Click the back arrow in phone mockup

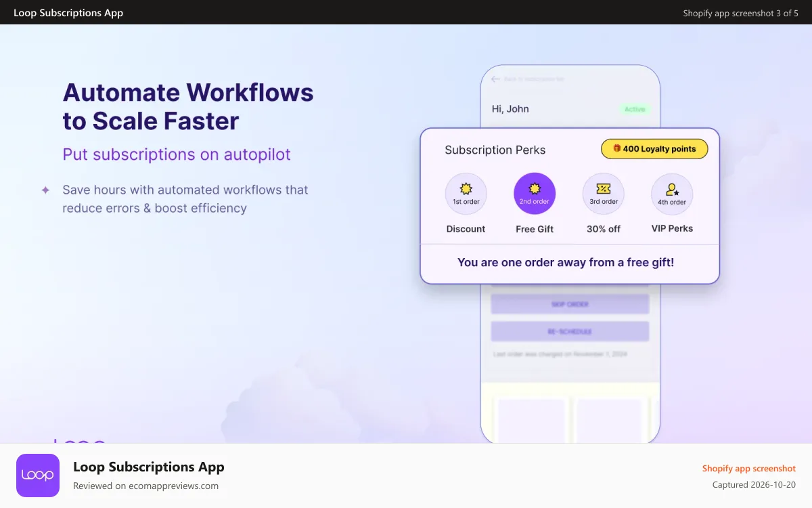click(x=495, y=79)
